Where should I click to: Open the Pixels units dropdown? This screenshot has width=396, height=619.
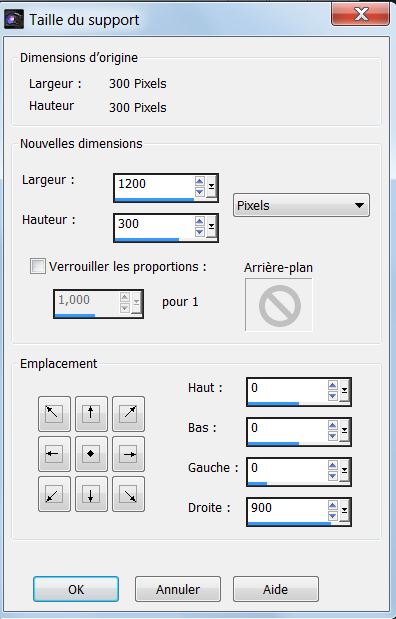coord(301,205)
